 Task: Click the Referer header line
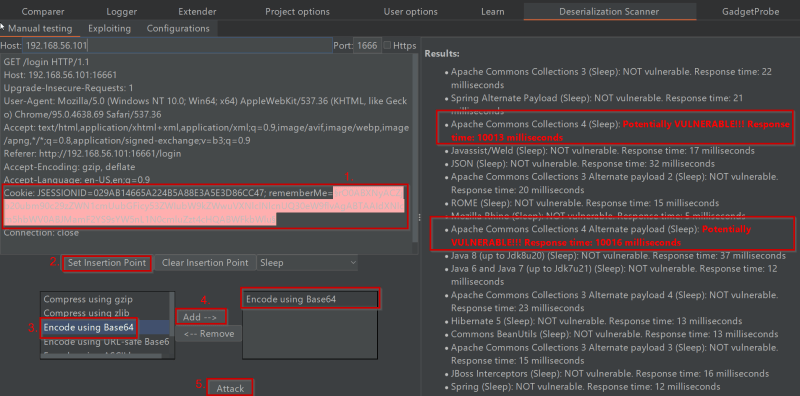tap(92, 154)
